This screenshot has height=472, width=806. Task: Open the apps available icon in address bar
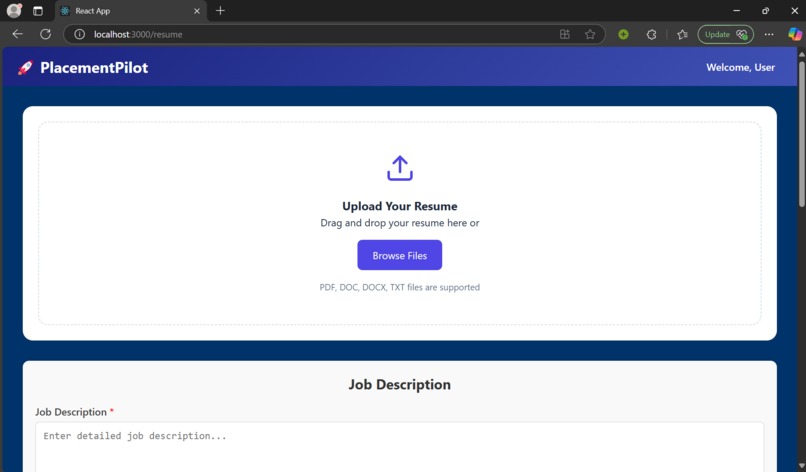pyautogui.click(x=564, y=34)
